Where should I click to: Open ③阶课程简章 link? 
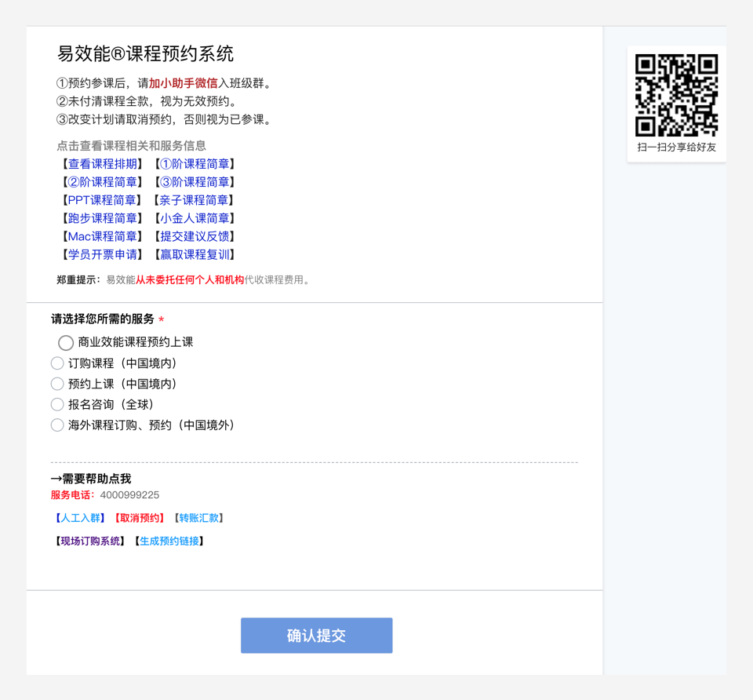[x=195, y=182]
